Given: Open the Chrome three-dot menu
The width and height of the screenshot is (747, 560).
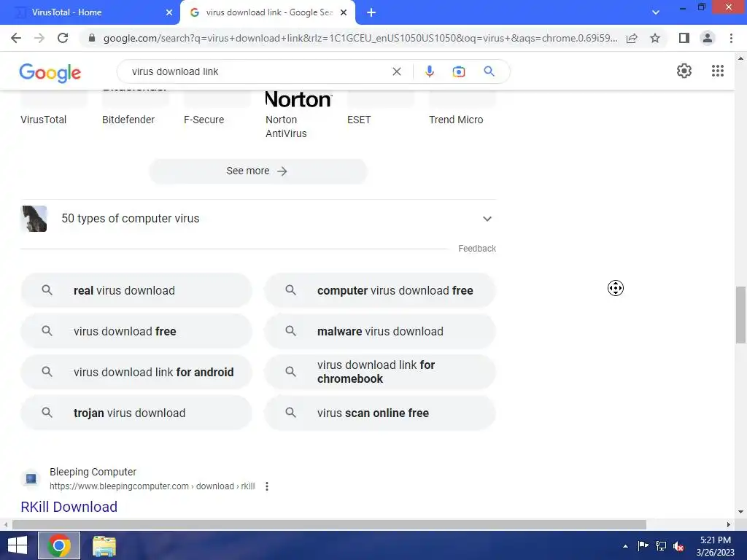Looking at the screenshot, I should point(731,38).
